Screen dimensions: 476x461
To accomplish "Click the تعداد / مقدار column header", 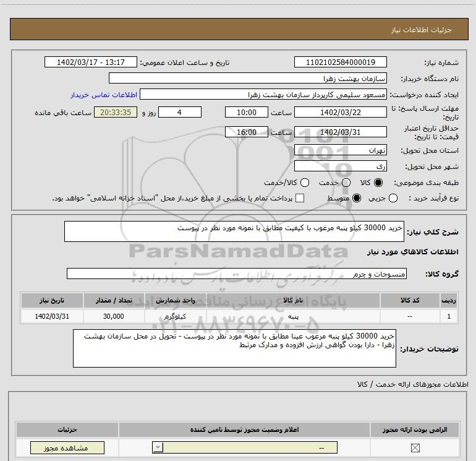I will (x=114, y=300).
